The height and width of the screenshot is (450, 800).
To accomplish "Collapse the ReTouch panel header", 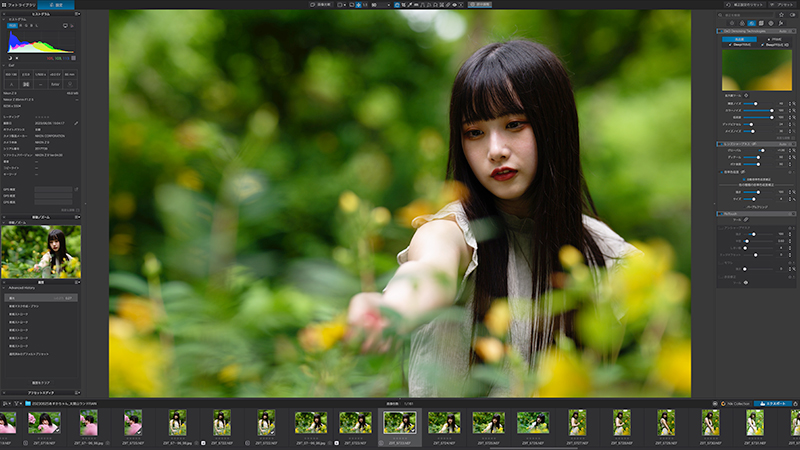I will click(x=756, y=214).
